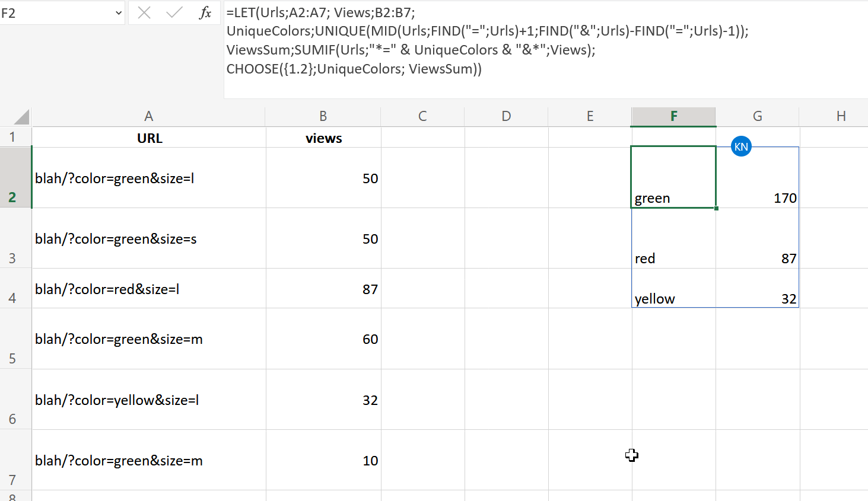
Task: Select cell with blah/?color=green&size=l
Action: coord(149,178)
